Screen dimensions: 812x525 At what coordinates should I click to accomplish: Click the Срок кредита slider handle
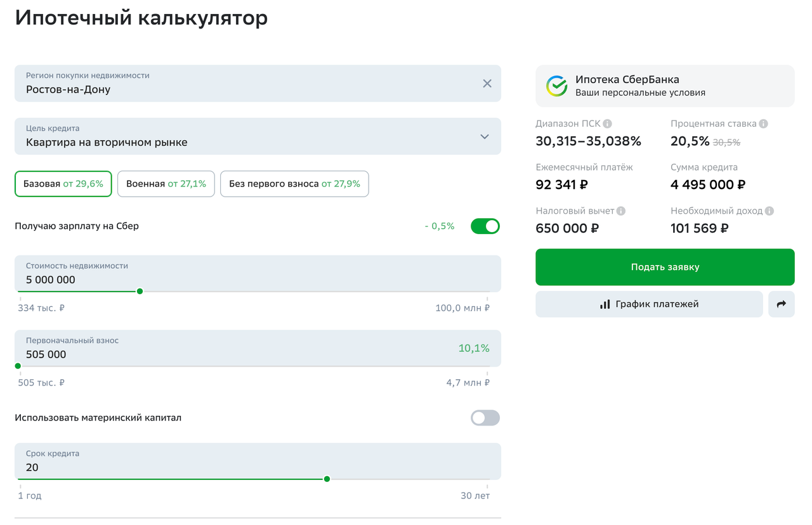[x=327, y=479]
